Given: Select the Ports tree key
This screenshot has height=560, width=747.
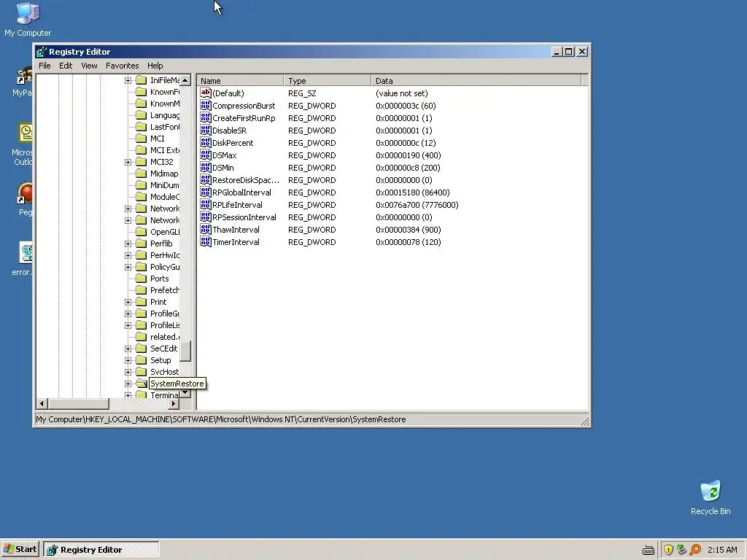Looking at the screenshot, I should [x=159, y=279].
